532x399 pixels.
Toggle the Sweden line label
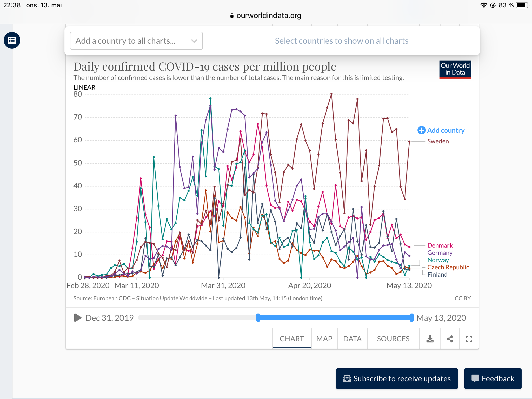tap(438, 141)
